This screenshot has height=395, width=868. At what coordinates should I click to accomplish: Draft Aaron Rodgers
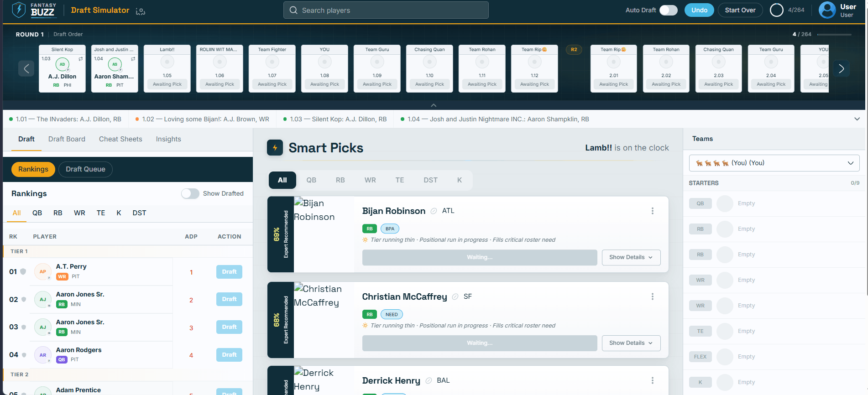coord(229,355)
